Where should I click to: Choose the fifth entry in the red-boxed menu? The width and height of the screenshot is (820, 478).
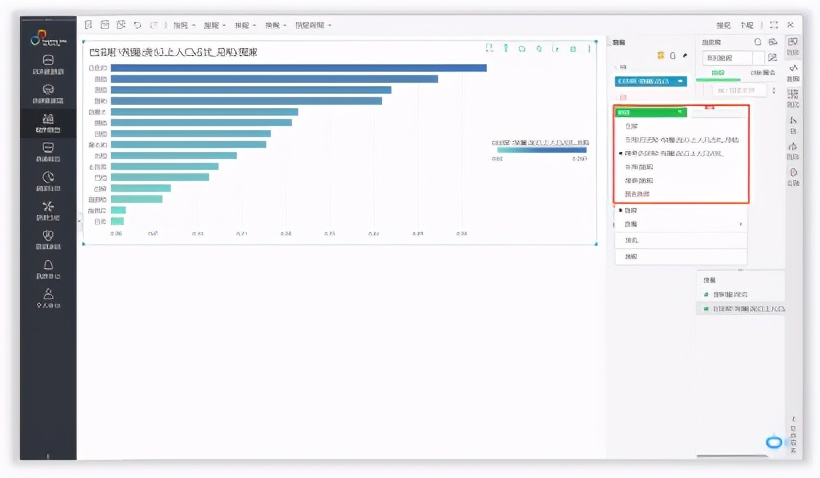680,180
